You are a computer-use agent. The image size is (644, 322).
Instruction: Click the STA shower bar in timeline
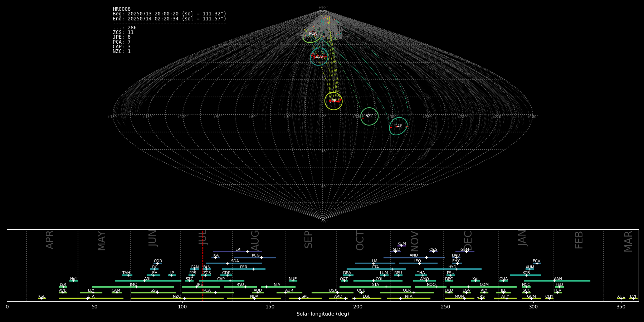(375, 287)
